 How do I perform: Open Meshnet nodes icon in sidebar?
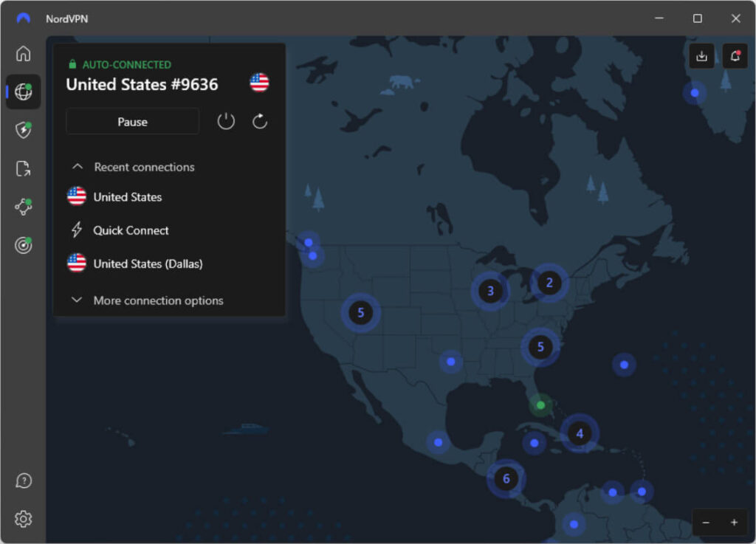23,207
